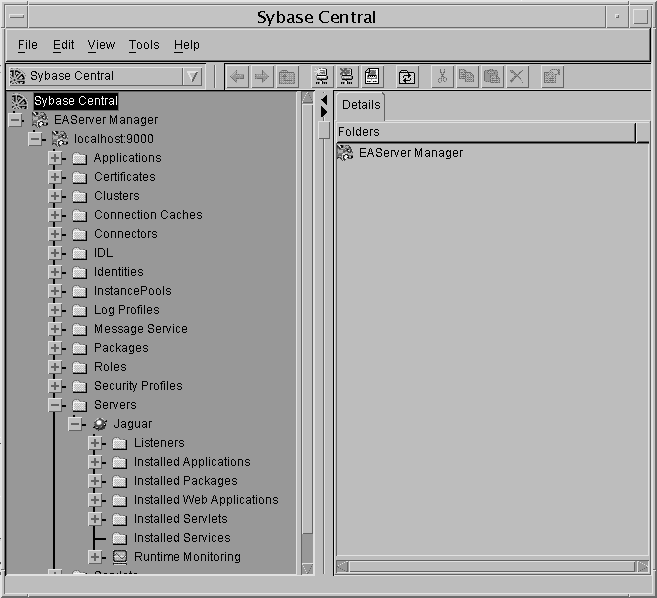
Task: Click the Connect toolbar icon
Action: pos(321,77)
